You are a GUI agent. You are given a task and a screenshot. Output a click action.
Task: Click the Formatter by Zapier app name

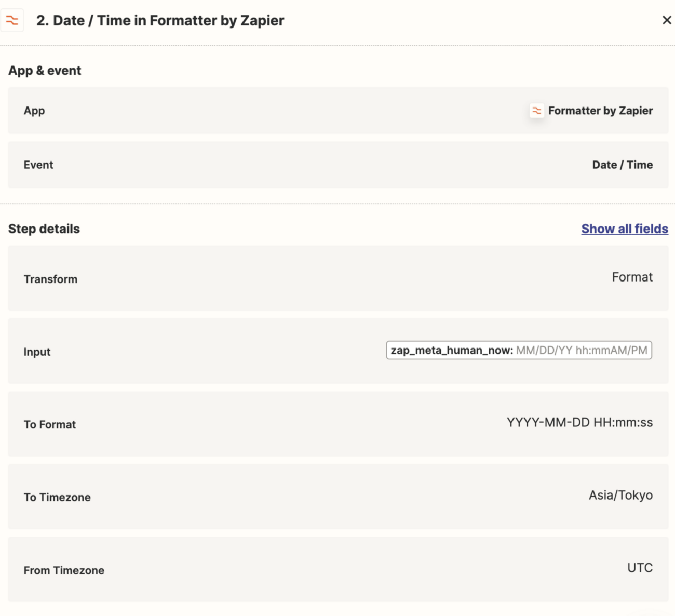coord(600,111)
